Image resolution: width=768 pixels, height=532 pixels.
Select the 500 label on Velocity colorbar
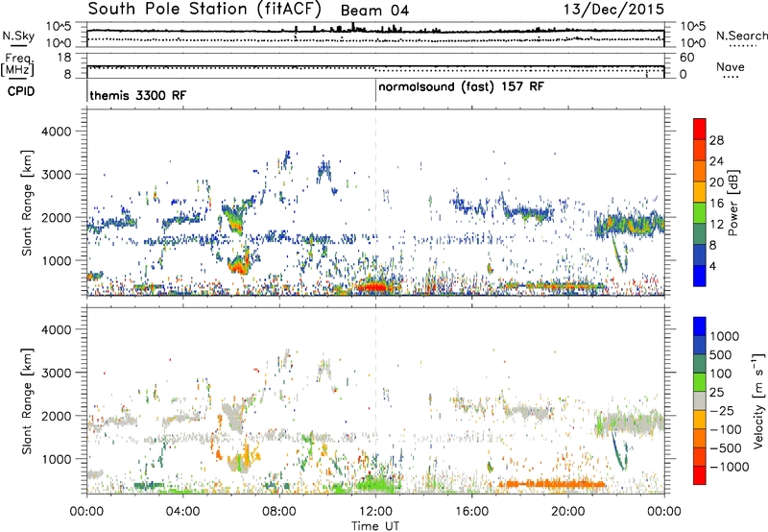[721, 354]
